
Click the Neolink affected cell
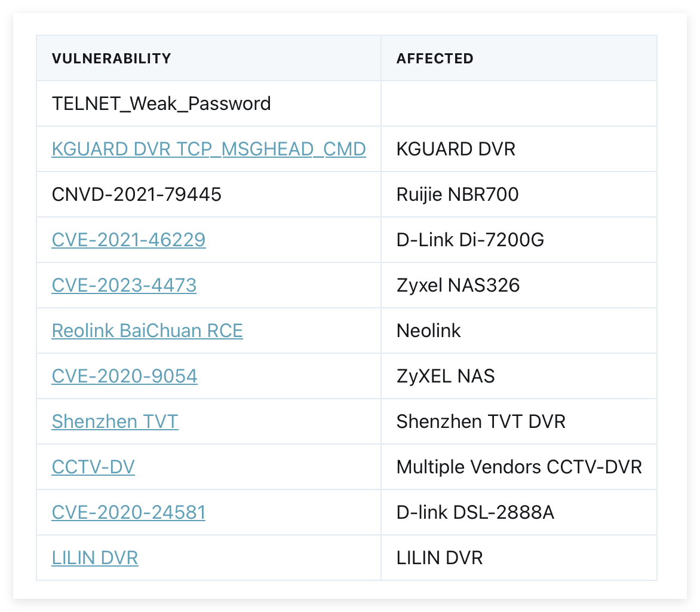pyautogui.click(x=428, y=331)
